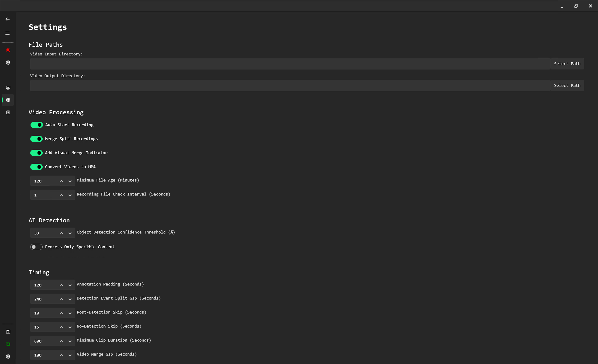This screenshot has width=598, height=364.
Task: Increase Minimum File Age value
Action: click(x=61, y=181)
